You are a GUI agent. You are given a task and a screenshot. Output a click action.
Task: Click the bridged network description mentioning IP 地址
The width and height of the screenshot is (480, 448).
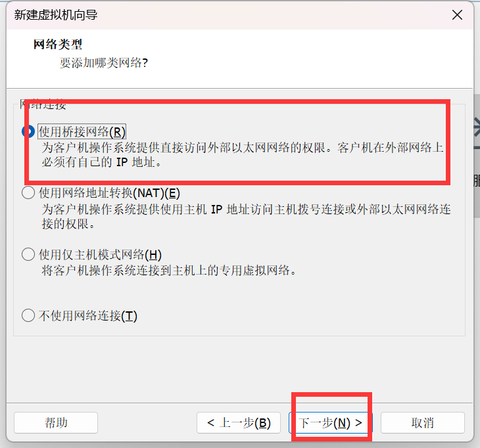pyautogui.click(x=243, y=155)
